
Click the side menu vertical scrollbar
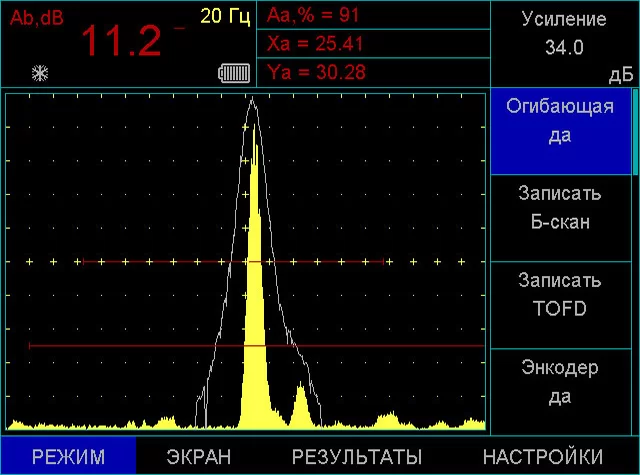point(635,130)
